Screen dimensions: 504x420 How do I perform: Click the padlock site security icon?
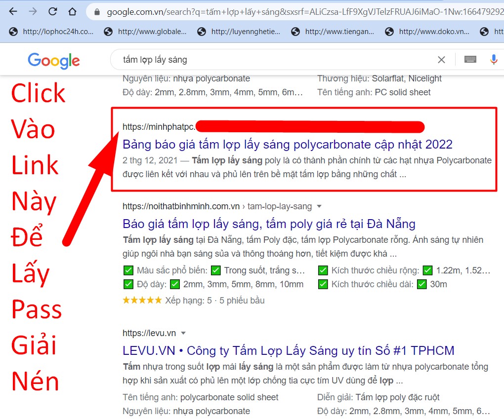[97, 12]
